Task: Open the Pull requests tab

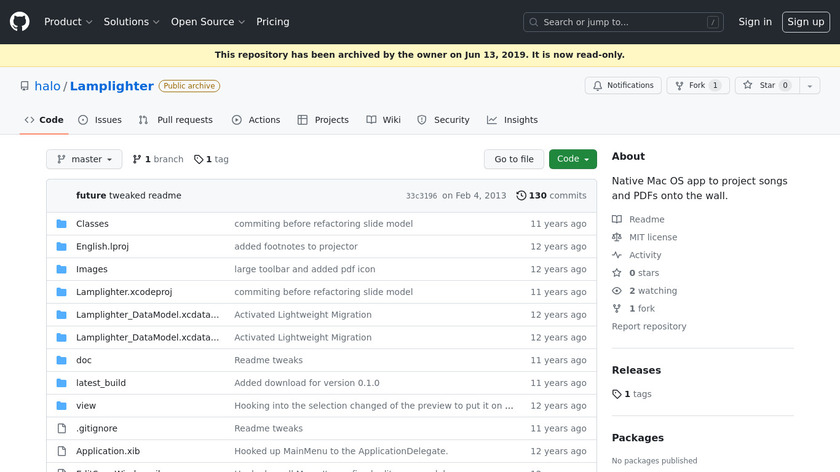Action: [x=175, y=120]
